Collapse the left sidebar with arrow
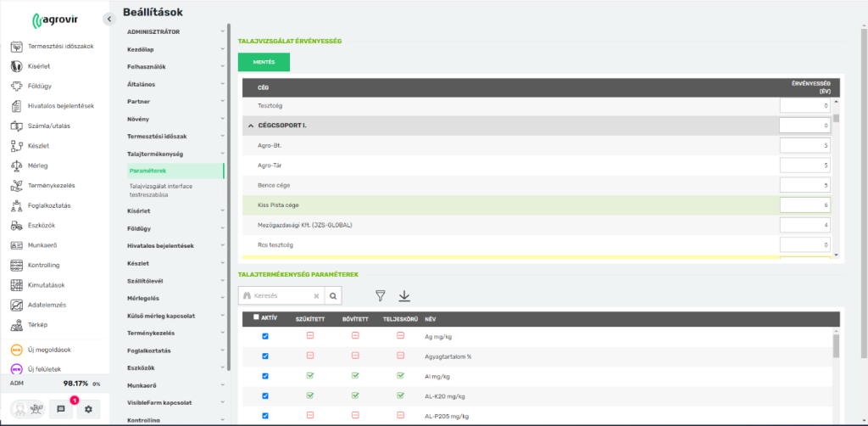 (108, 19)
